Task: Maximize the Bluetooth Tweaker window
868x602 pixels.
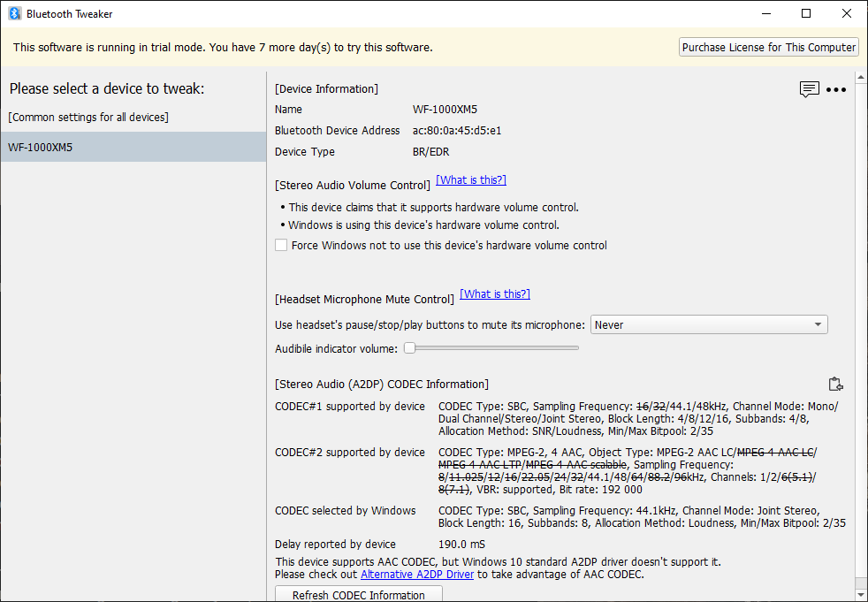Action: pyautogui.click(x=806, y=13)
